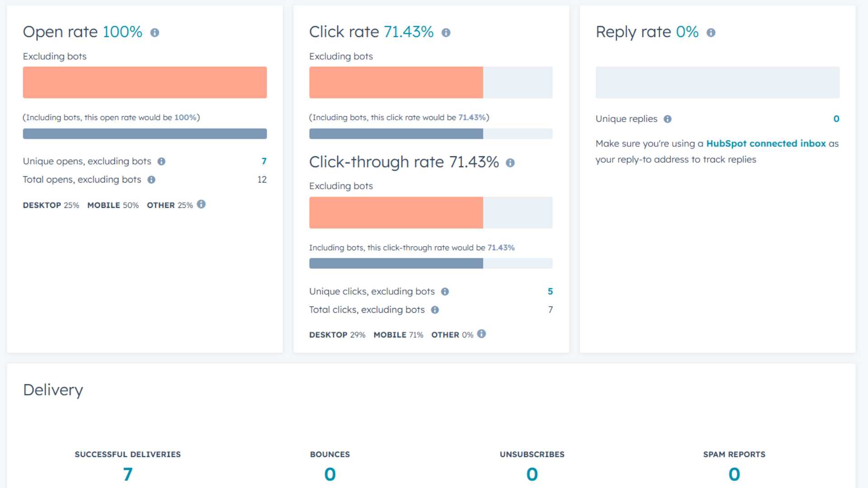The image size is (868, 488).
Task: Click MOBILE 71% in click rate card
Action: tap(398, 335)
